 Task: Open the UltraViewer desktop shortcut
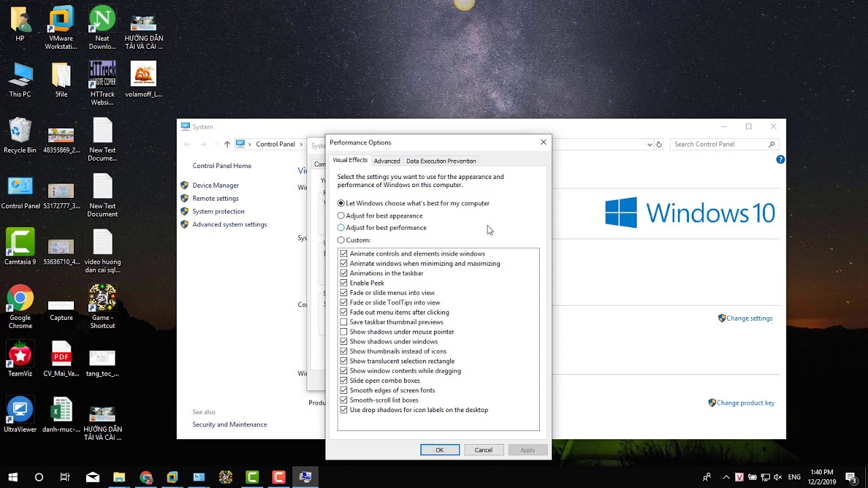20,415
